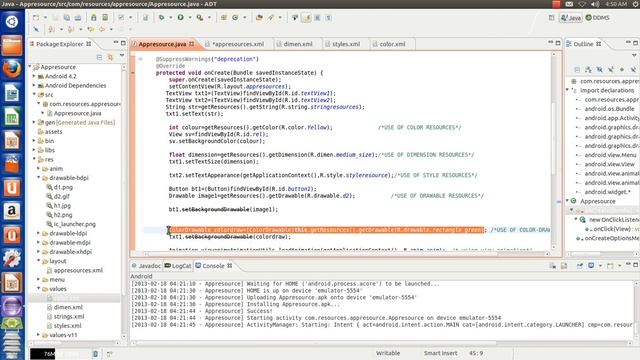This screenshot has width=640, height=360.
Task: Open Package Explorer view menu dropdown
Action: tap(122, 56)
